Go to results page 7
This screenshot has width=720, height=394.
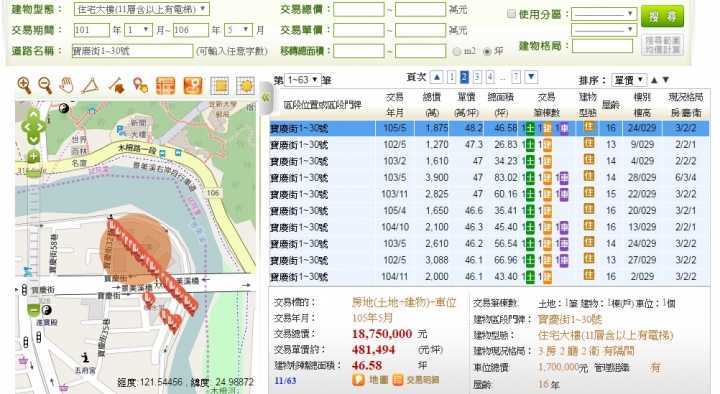516,77
